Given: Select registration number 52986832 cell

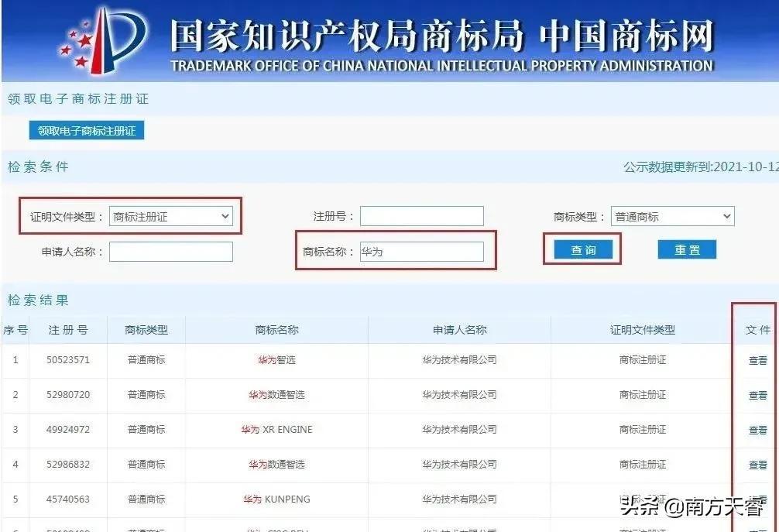Looking at the screenshot, I should pos(68,464).
